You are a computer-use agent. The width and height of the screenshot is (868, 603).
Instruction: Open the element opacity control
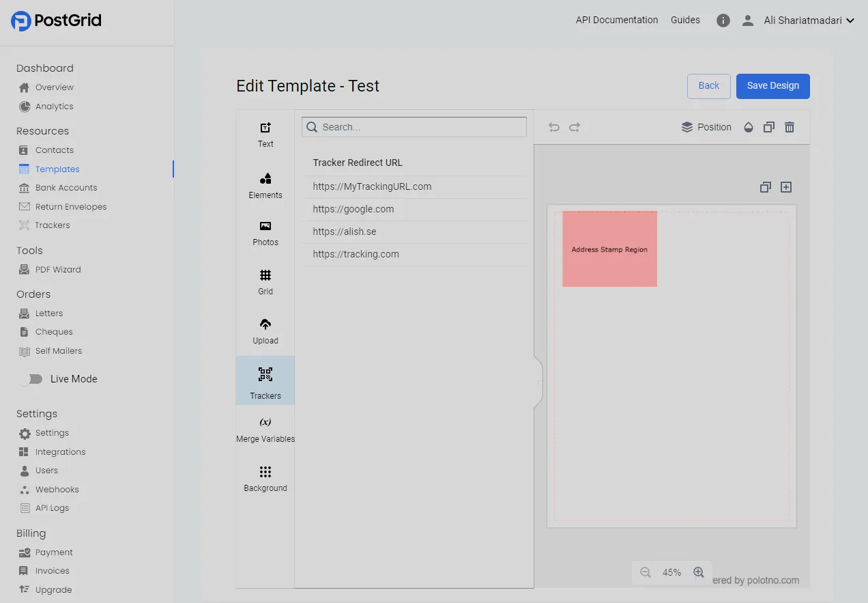click(749, 127)
